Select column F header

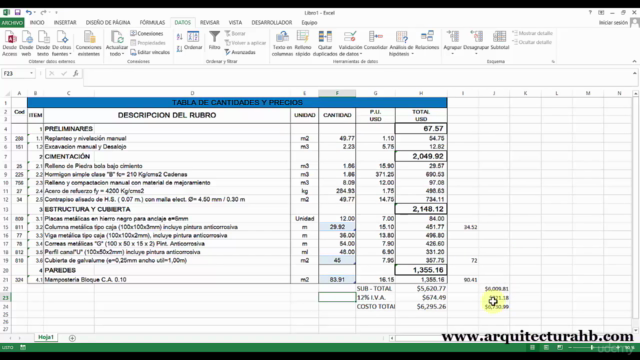tap(337, 93)
